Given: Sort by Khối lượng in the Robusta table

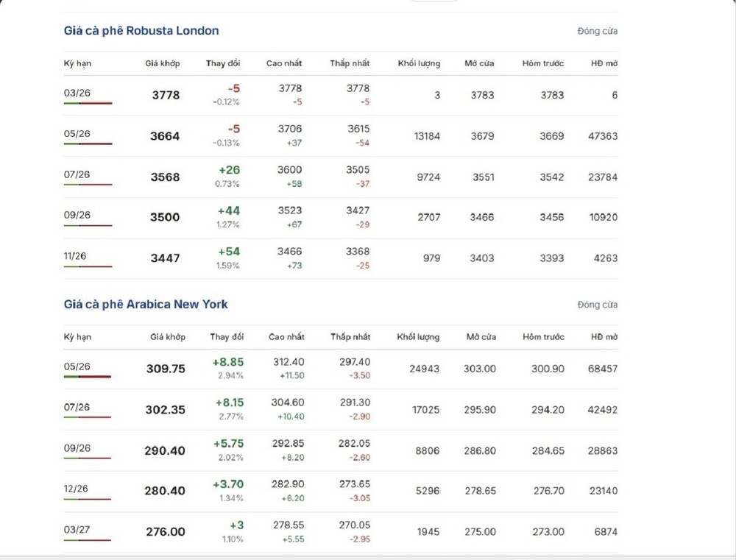Looking at the screenshot, I should [x=419, y=63].
